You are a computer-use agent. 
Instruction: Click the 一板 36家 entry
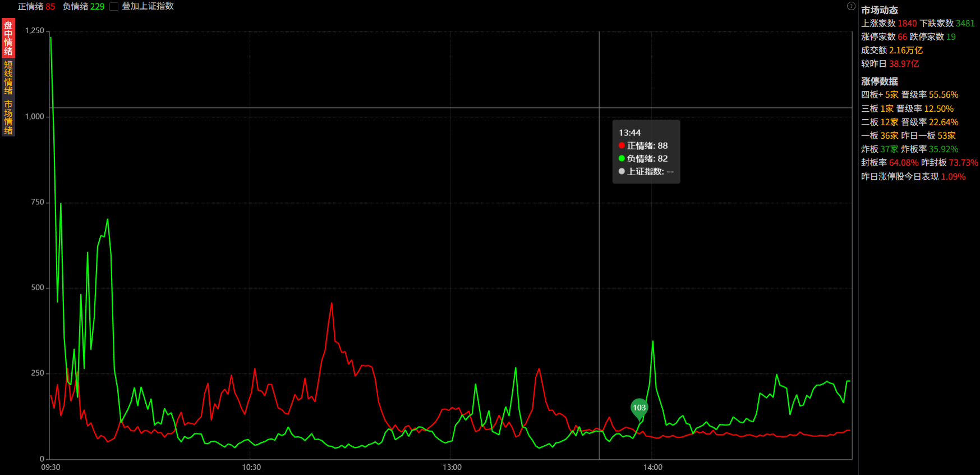880,136
